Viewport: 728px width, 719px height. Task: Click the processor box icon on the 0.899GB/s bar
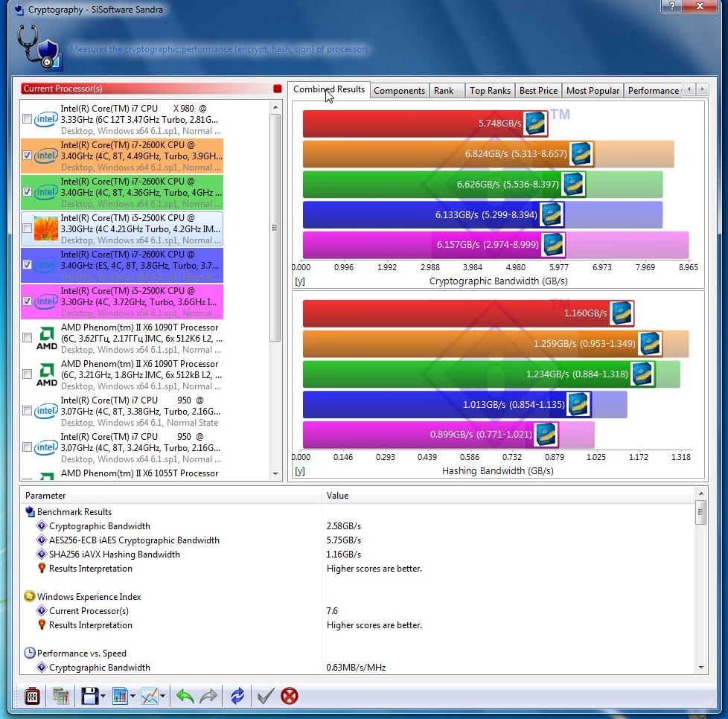pos(546,435)
